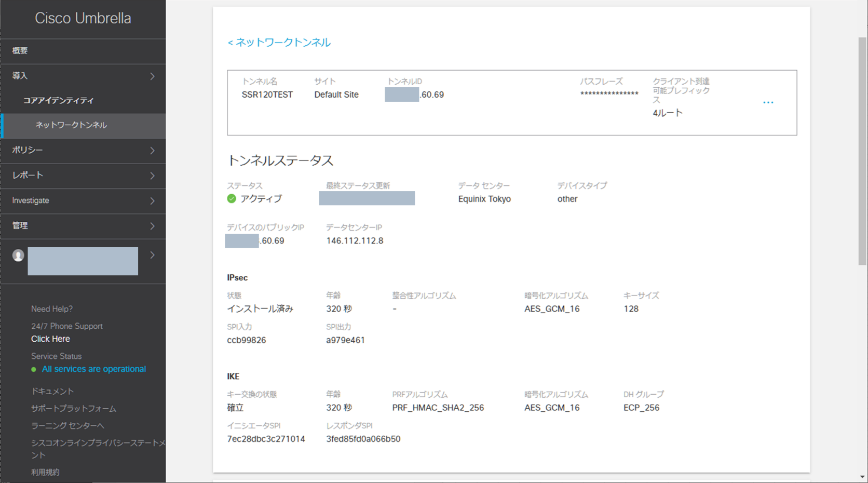868x483 pixels.
Task: Click the page vertical scrollbar thumb
Action: 862,151
